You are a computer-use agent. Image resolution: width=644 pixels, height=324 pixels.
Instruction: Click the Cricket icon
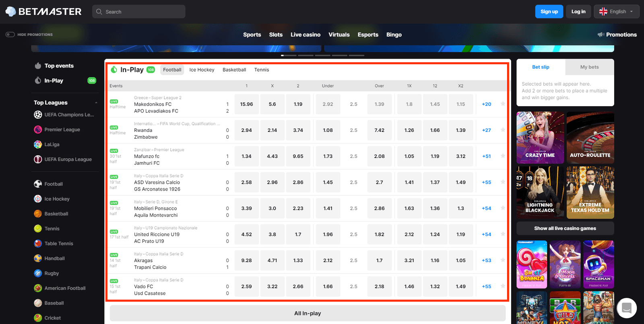click(x=38, y=318)
